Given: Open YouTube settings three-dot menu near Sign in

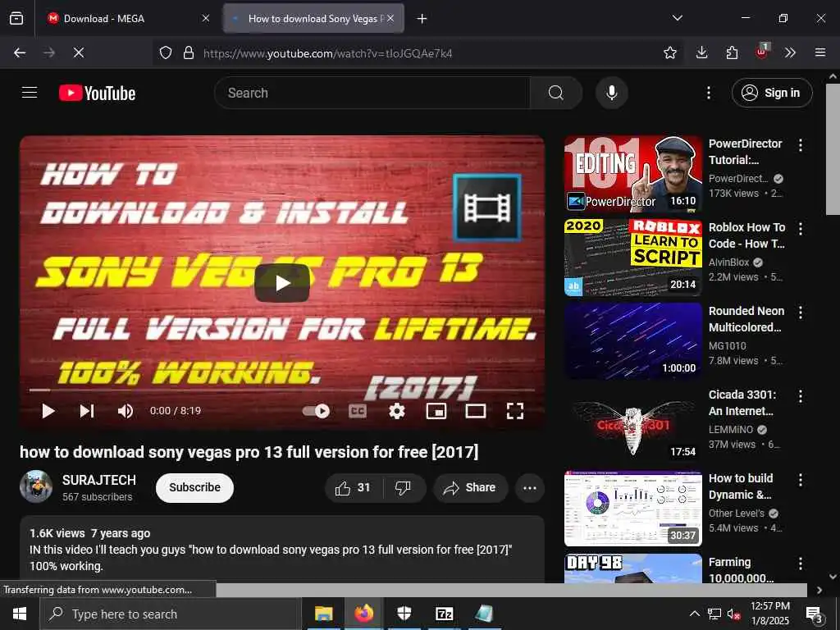Looking at the screenshot, I should [x=708, y=93].
